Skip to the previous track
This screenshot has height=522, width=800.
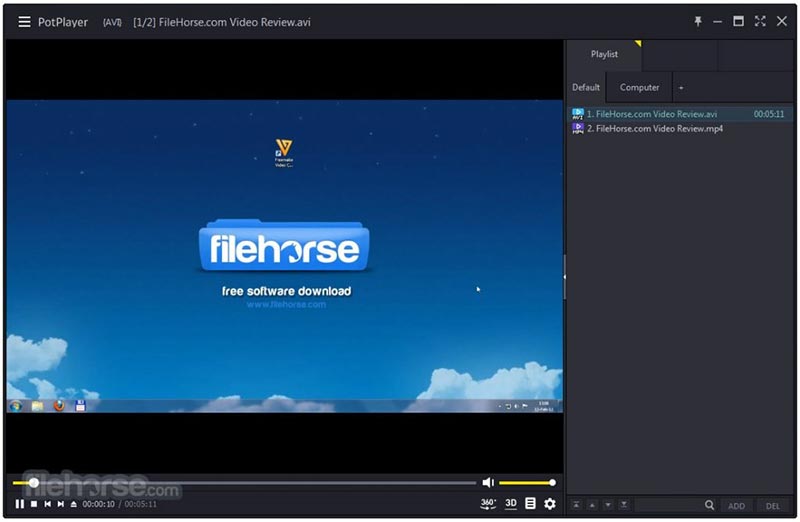[x=47, y=504]
